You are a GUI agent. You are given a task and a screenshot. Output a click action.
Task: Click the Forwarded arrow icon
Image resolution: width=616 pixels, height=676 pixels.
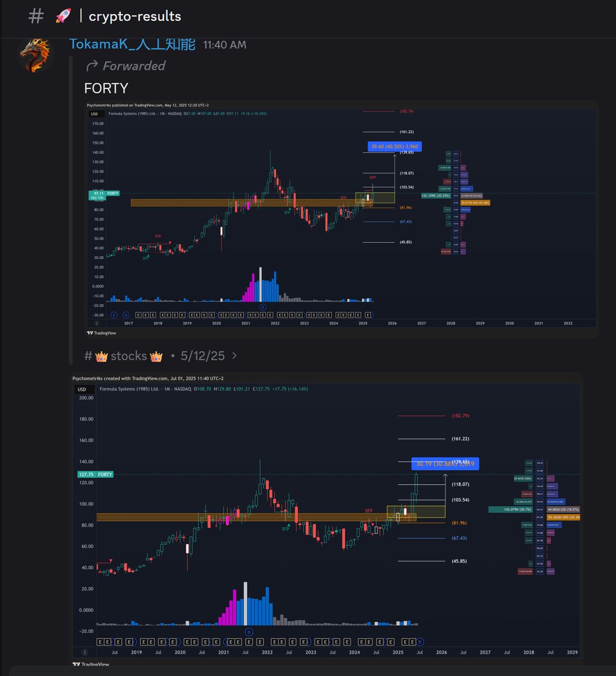[92, 66]
